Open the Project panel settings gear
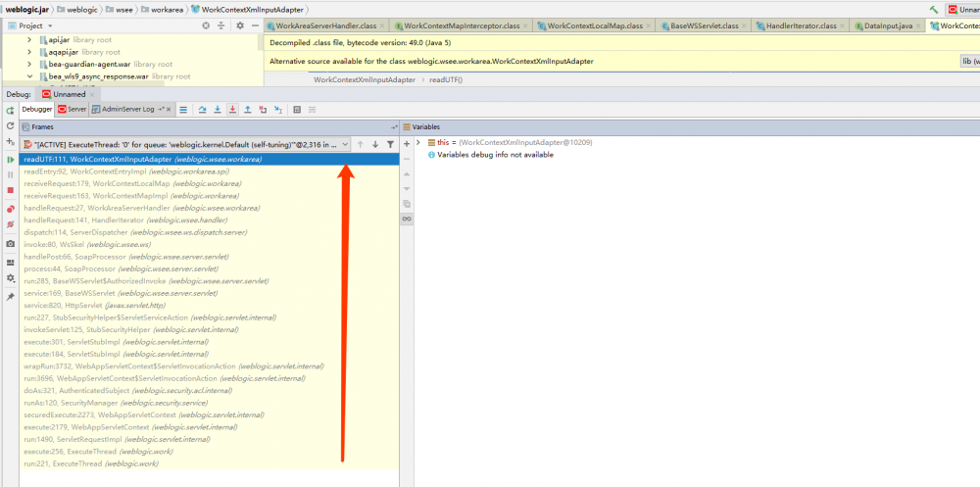This screenshot has height=487, width=980. [240, 25]
